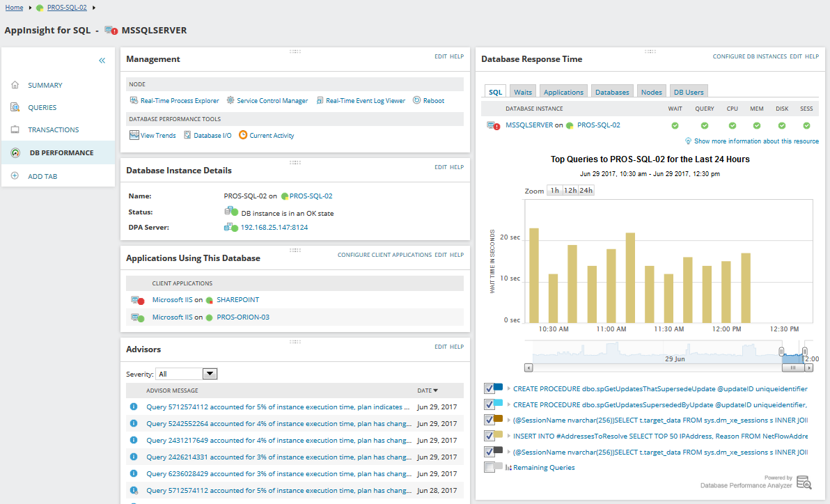Open the Severity dropdown

click(x=210, y=374)
